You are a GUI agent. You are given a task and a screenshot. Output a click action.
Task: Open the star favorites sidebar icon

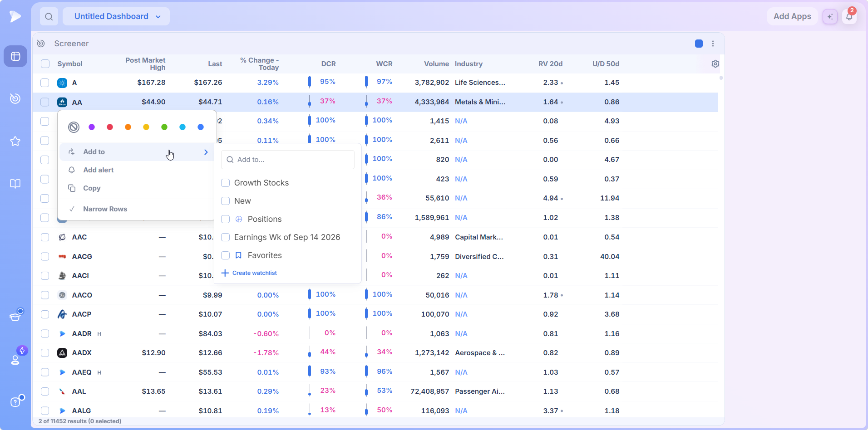coord(15,141)
